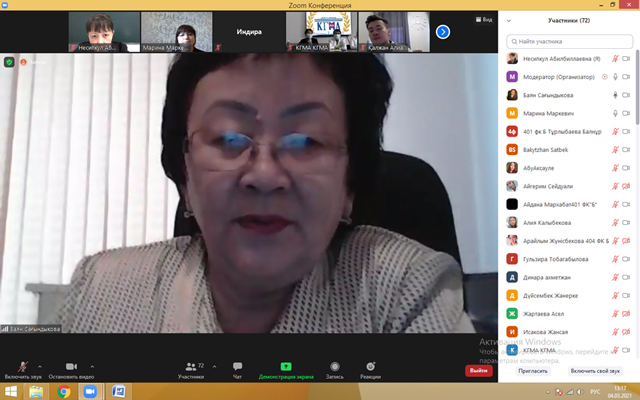Click muted mic icon for Алия Калыбекова

pos(615,222)
